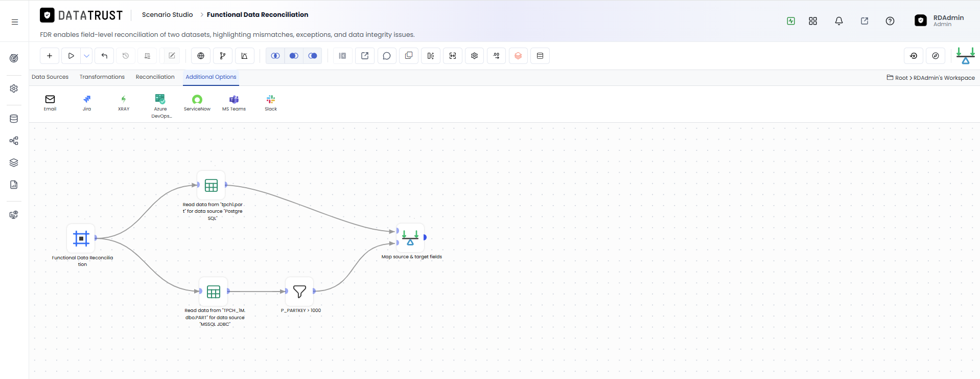Image resolution: width=980 pixels, height=379 pixels.
Task: Click the globe icon in the toolbar
Action: [x=201, y=56]
